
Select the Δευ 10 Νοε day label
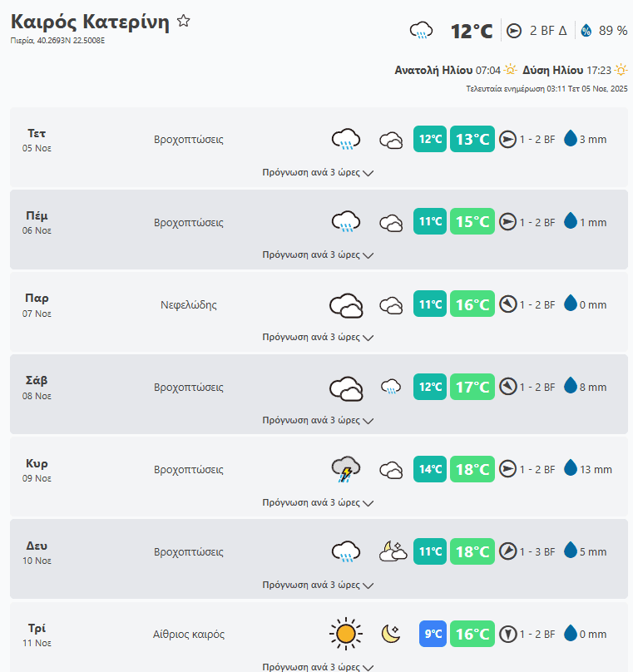coord(37,552)
